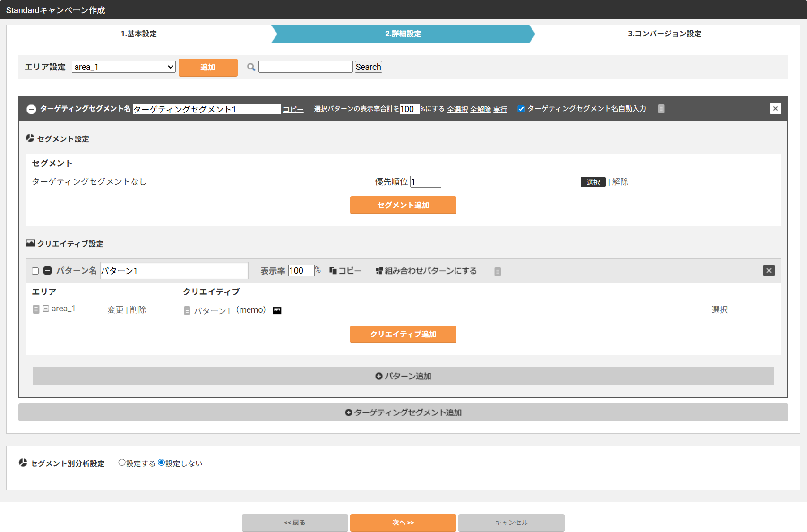Collapse the targeting segment header minus icon
Viewport: 807px width, 532px height.
31,109
